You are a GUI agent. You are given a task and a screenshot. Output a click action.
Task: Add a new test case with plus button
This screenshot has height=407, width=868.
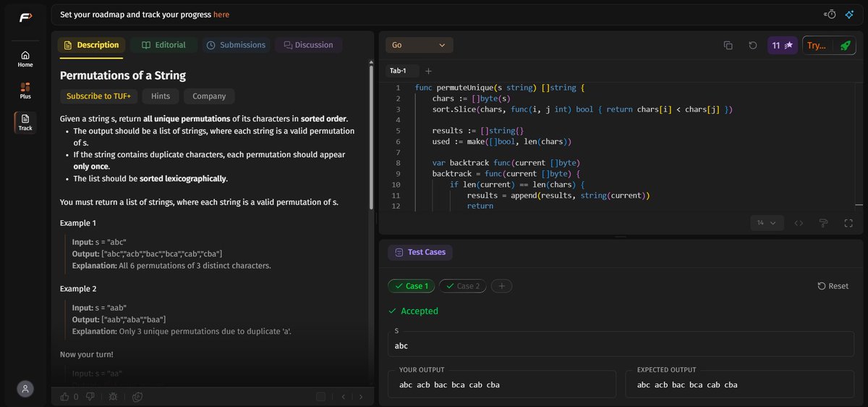(x=502, y=286)
